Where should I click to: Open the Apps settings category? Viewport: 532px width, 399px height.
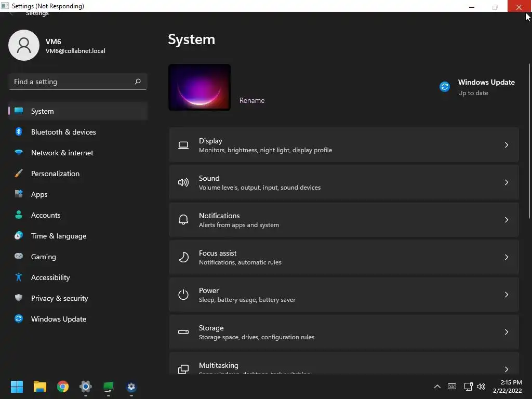point(78,194)
